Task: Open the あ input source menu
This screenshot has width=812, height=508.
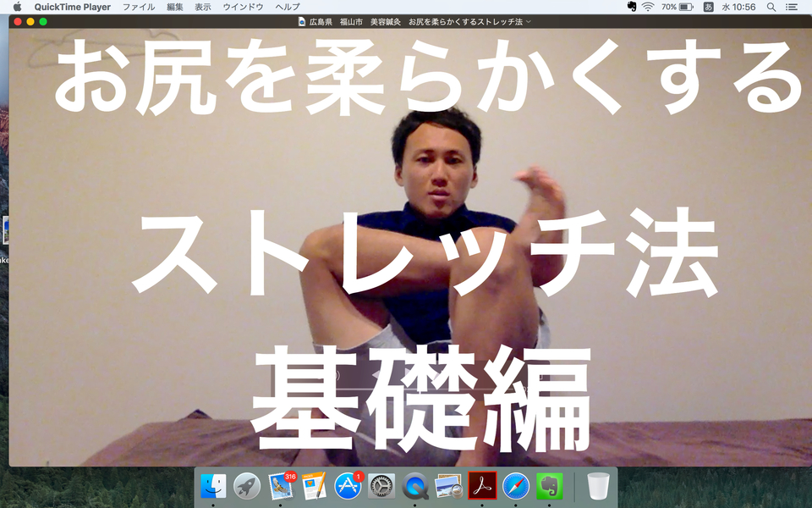Action: (708, 7)
